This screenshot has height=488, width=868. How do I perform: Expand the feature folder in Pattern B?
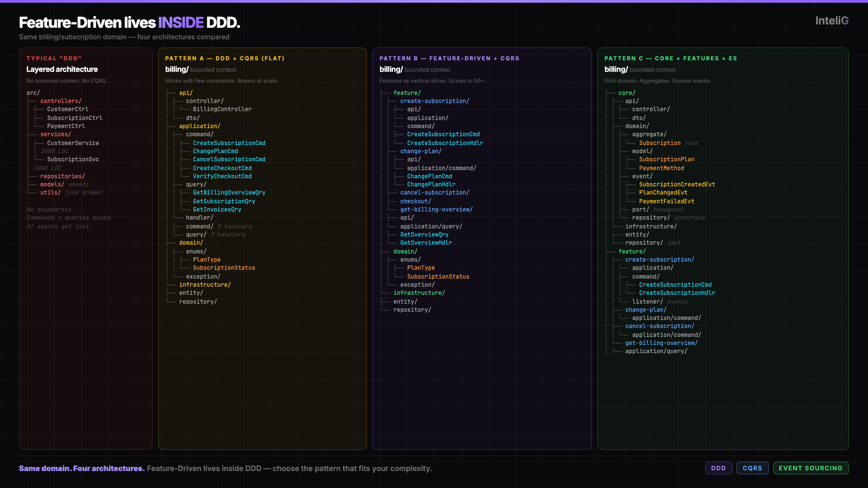(x=407, y=93)
